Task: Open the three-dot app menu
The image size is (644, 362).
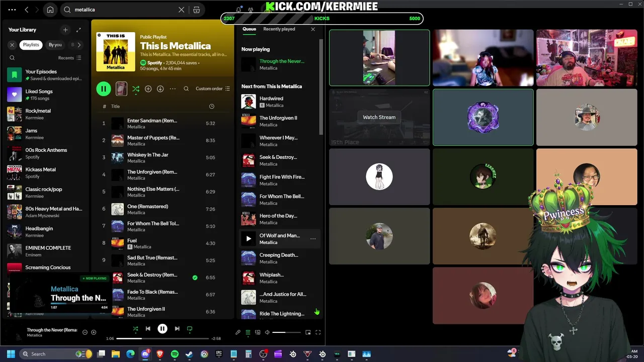Action: (12, 10)
